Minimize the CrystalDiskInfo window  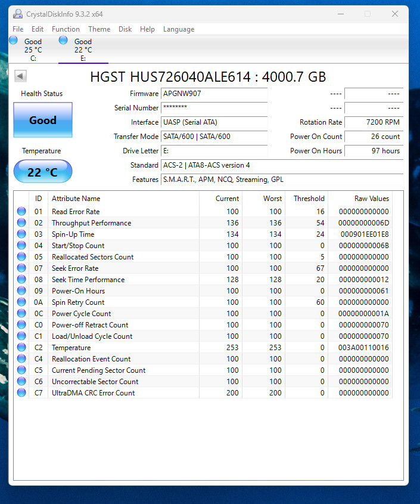341,14
